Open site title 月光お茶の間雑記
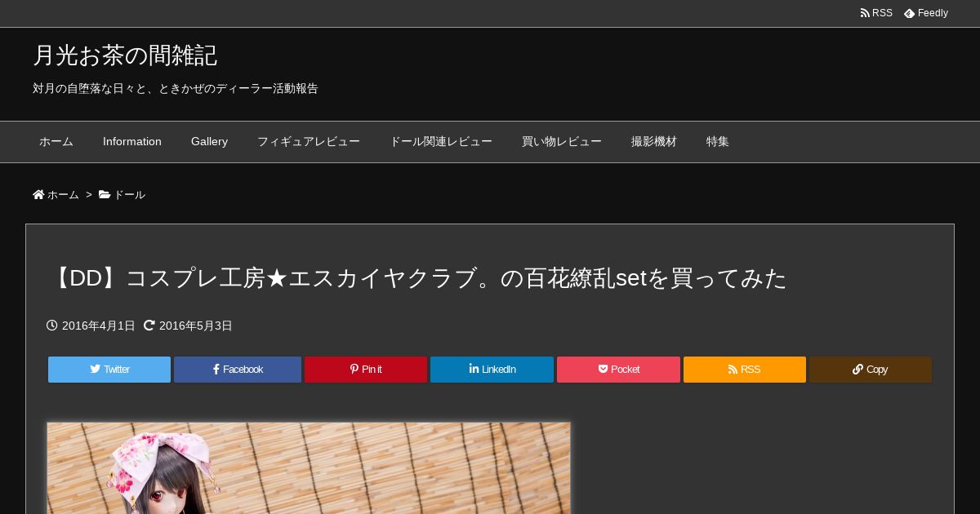980x514 pixels. [x=125, y=55]
